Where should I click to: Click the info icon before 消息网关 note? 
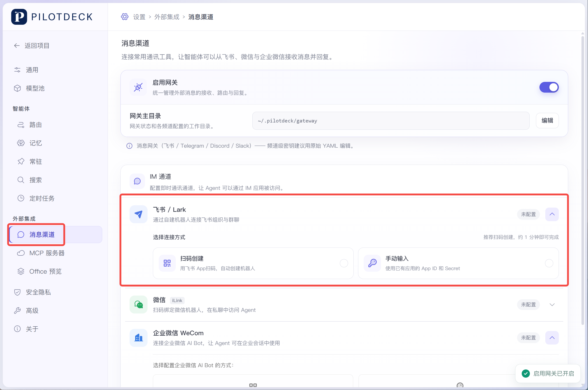coord(129,146)
